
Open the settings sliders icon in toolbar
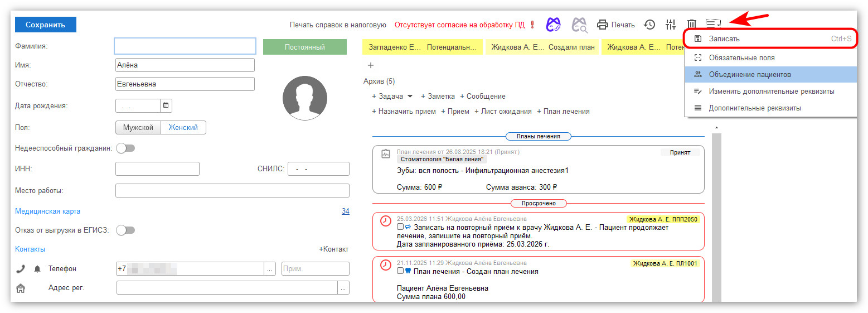[x=671, y=25]
